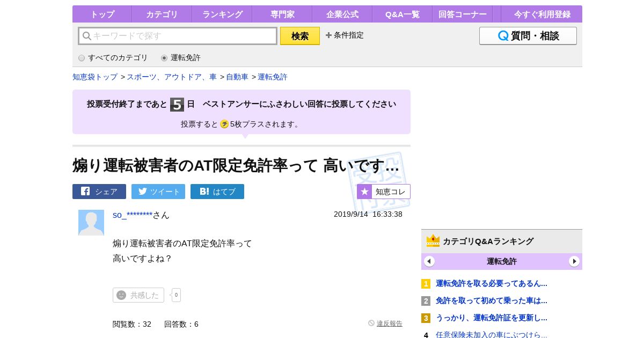Screen dimensions: 644x338
Task: Click the 閲覧数:32 text
Action: (x=132, y=324)
